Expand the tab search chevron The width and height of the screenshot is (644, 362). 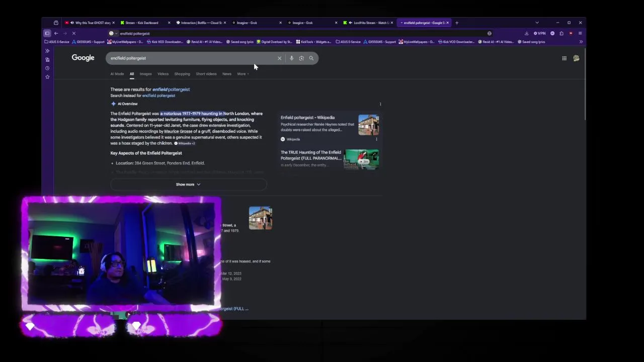(x=537, y=23)
